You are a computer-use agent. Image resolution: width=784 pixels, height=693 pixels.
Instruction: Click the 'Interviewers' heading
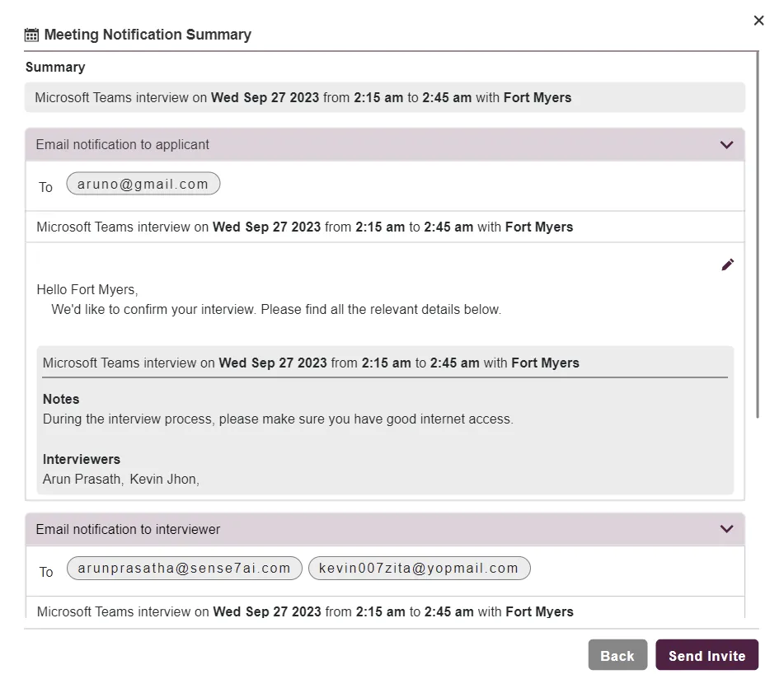[x=82, y=459]
